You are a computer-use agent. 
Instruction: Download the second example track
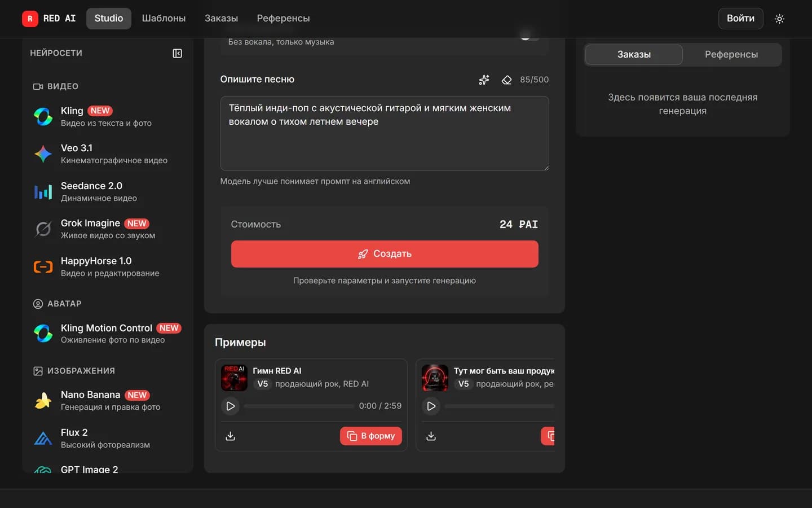(x=431, y=436)
